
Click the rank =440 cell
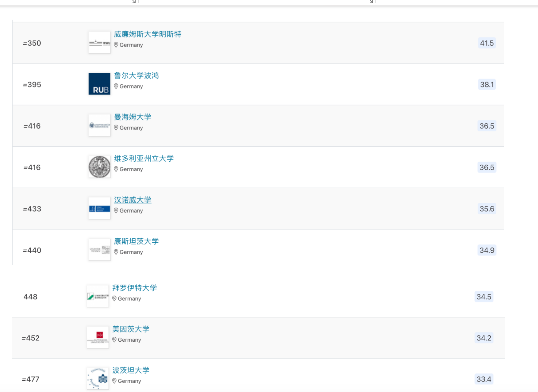[x=32, y=250]
